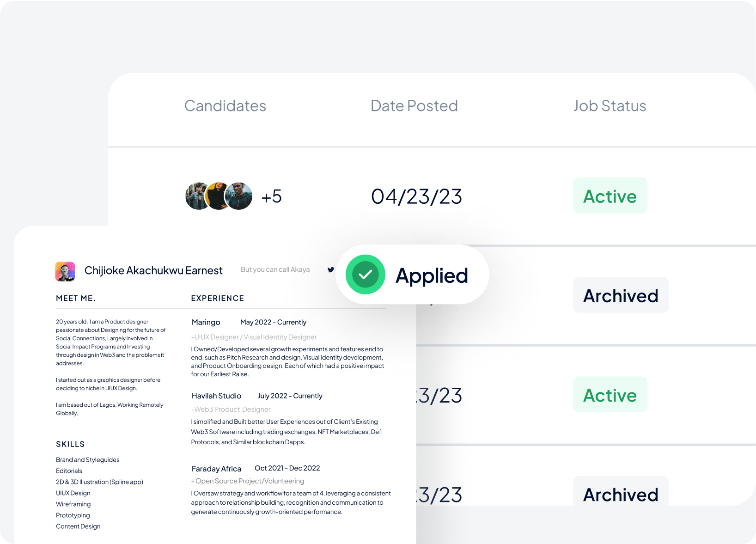Viewport: 756px width, 544px height.
Task: Click the Havilah Studio experience entry
Action: tap(216, 396)
